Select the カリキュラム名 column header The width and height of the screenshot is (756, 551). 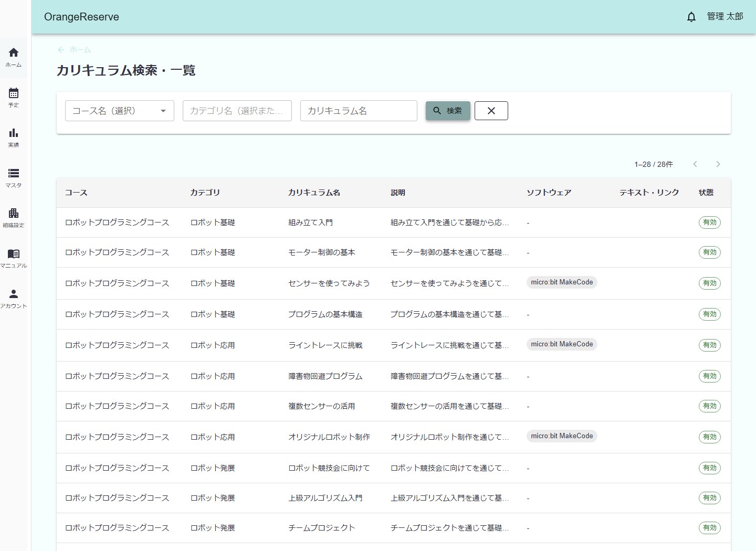pos(314,193)
